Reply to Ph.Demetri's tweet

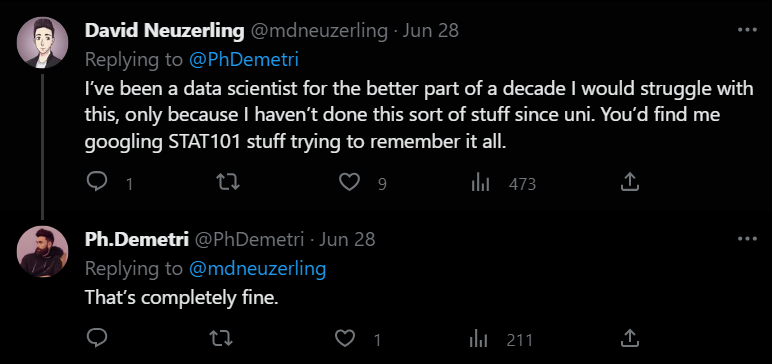pos(97,338)
